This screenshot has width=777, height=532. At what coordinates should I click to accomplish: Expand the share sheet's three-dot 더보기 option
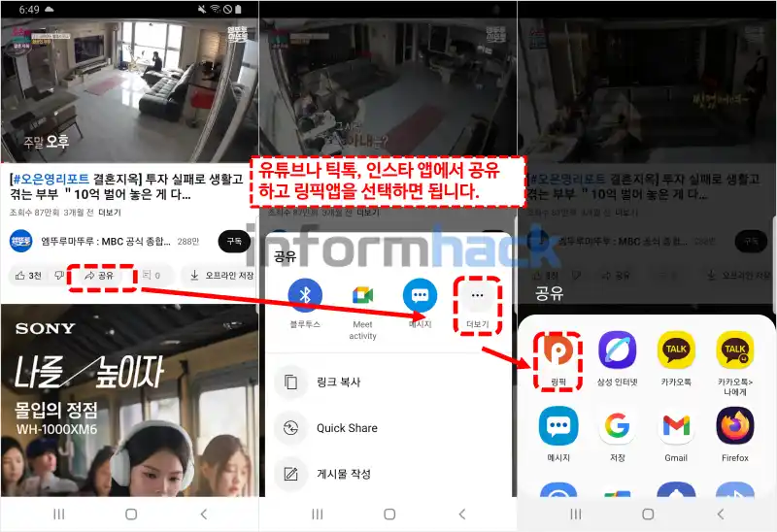[476, 294]
